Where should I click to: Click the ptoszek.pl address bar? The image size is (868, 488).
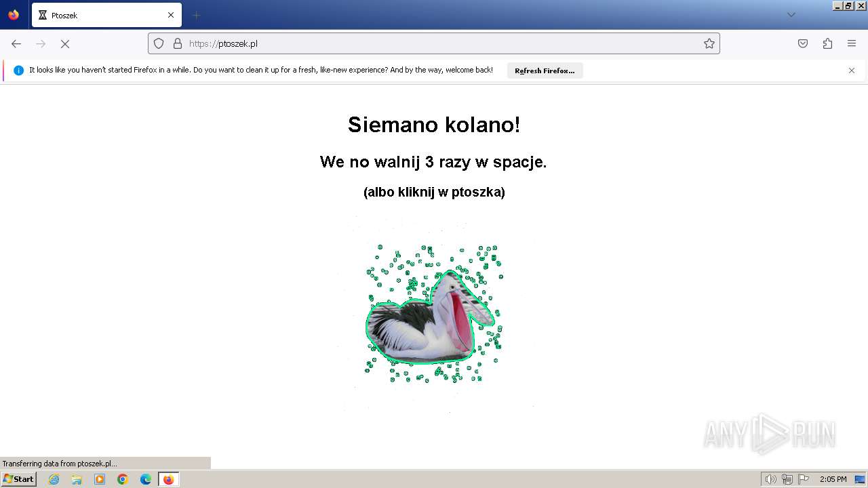coord(433,43)
